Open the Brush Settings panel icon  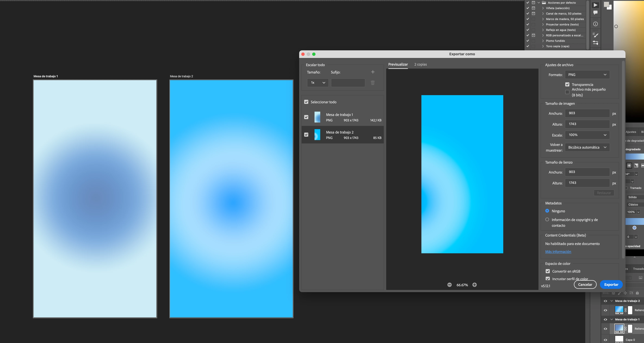click(595, 43)
